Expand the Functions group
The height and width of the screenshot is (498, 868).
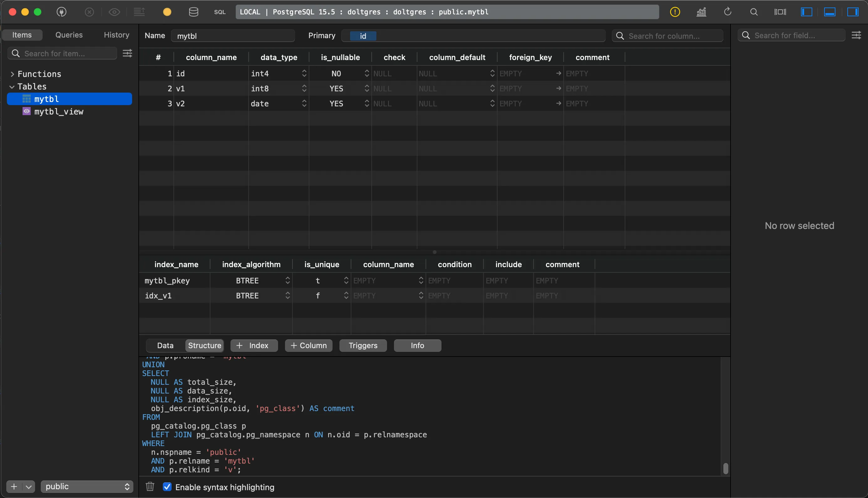(12, 74)
